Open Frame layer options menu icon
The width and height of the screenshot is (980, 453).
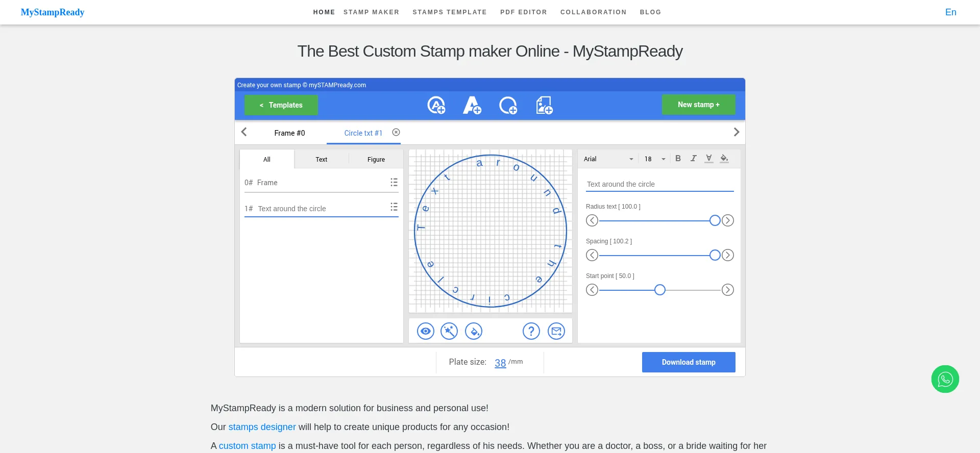tap(394, 182)
